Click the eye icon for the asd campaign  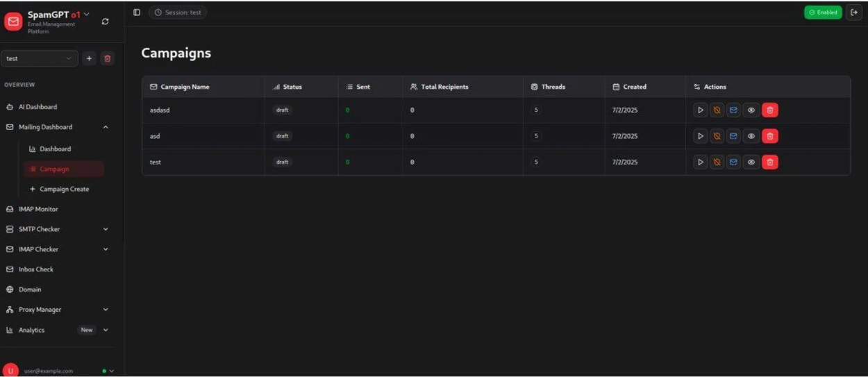[751, 136]
